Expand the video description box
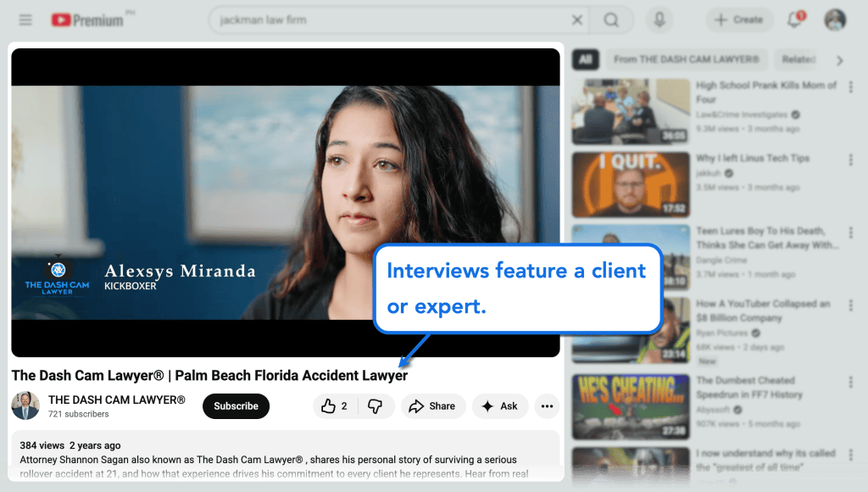Viewport: 868px width, 492px height. 286,456
